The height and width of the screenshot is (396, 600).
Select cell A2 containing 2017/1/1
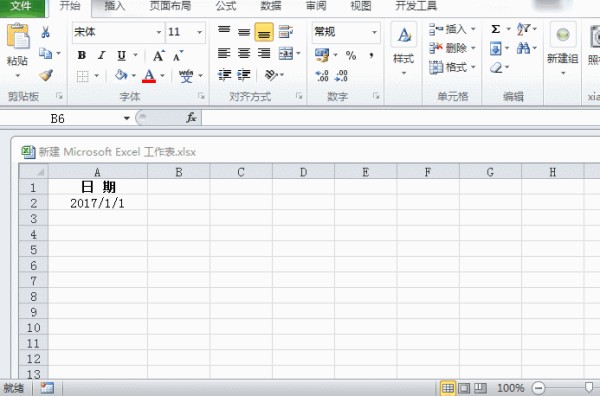98,203
